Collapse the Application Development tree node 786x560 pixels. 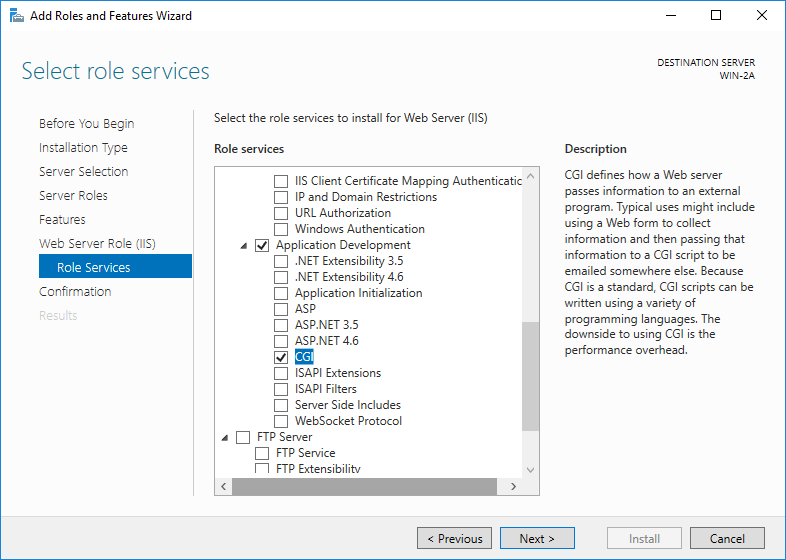click(x=243, y=245)
